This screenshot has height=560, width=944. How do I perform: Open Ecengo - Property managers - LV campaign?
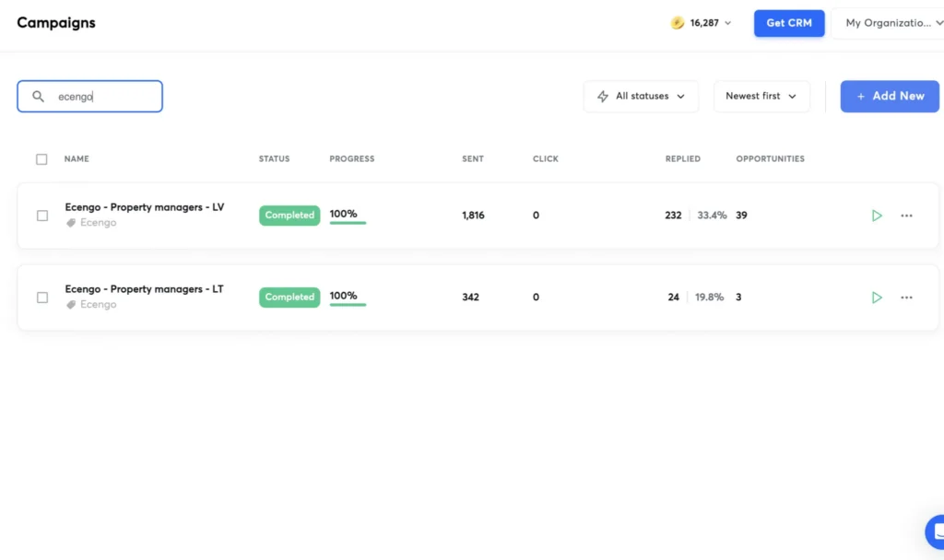point(144,207)
